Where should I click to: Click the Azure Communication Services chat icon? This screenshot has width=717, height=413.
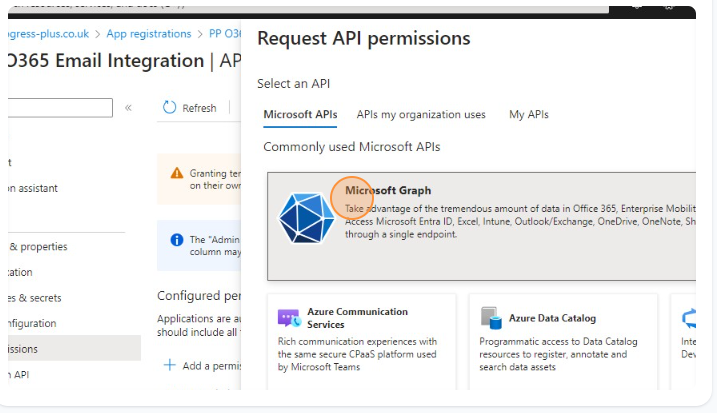coord(289,318)
